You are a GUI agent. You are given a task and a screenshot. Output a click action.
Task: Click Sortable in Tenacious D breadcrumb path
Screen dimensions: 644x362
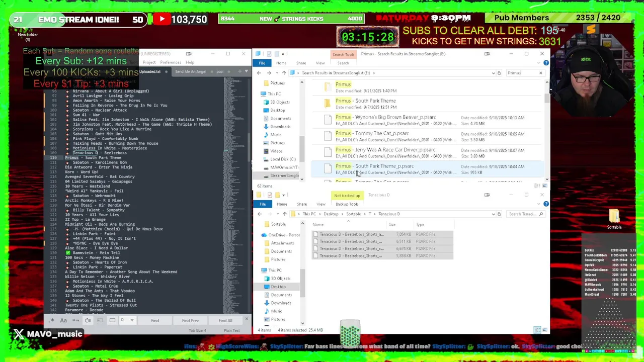[353, 214]
